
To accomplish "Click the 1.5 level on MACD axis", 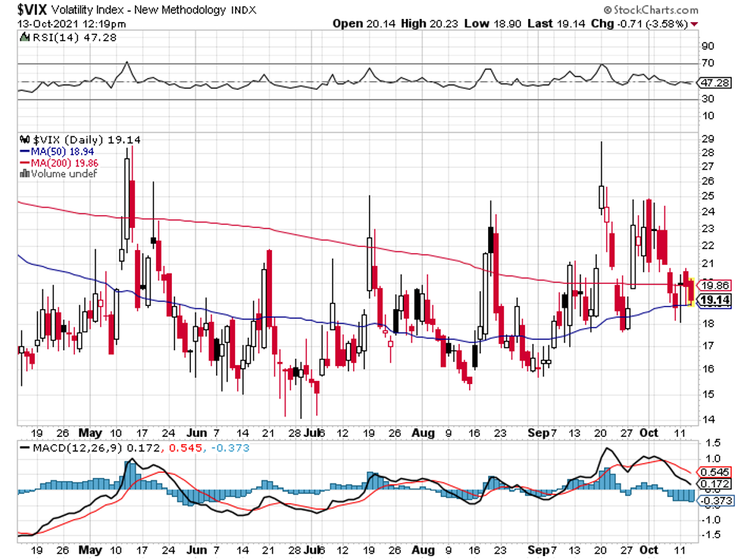I will pyautogui.click(x=714, y=442).
